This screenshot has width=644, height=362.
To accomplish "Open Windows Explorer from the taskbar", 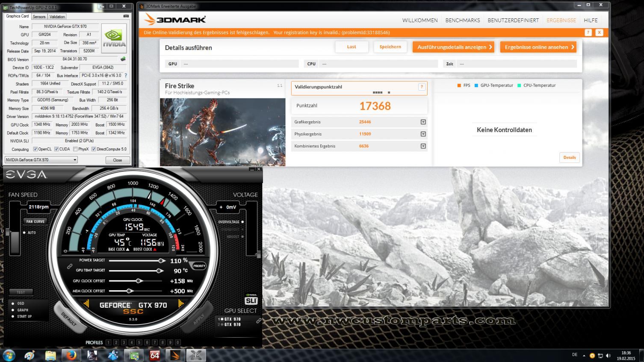I will tap(50, 355).
